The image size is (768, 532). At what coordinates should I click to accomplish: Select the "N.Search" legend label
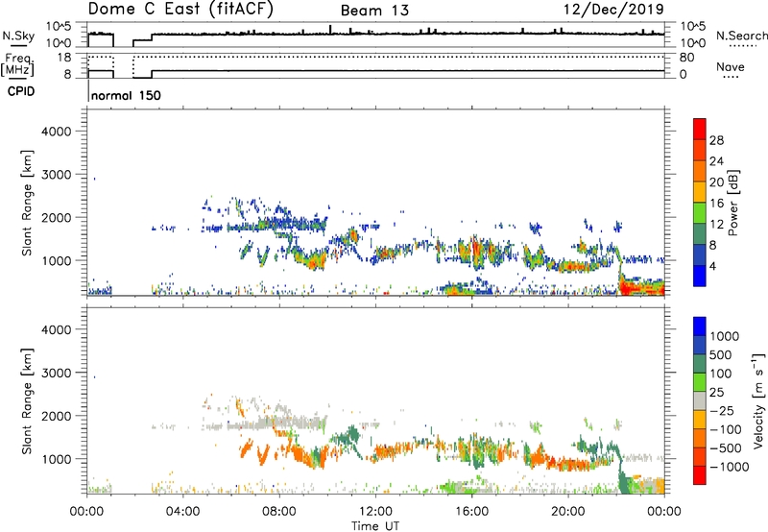pos(742,36)
